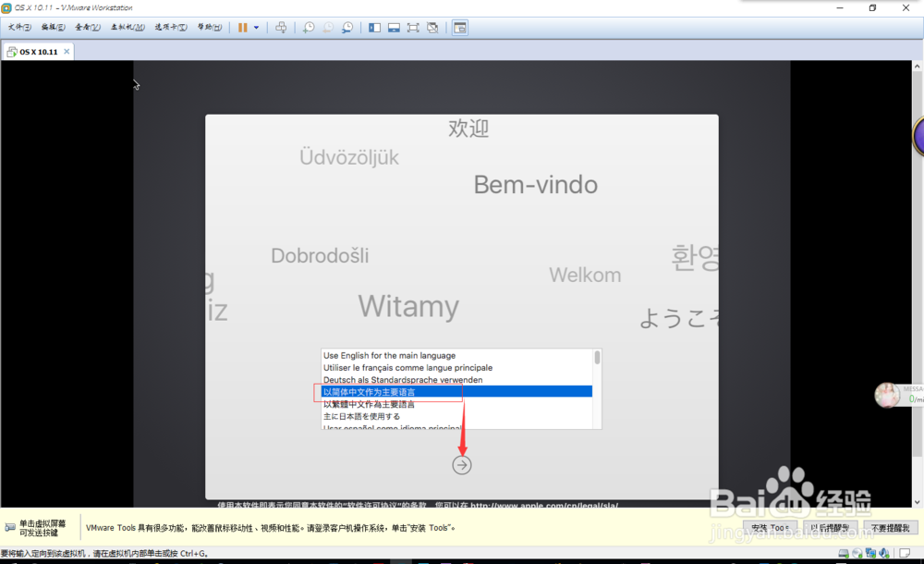Viewport: 924px width, 564px height.
Task: Open the 虚拟机(M) menu
Action: click(x=128, y=27)
